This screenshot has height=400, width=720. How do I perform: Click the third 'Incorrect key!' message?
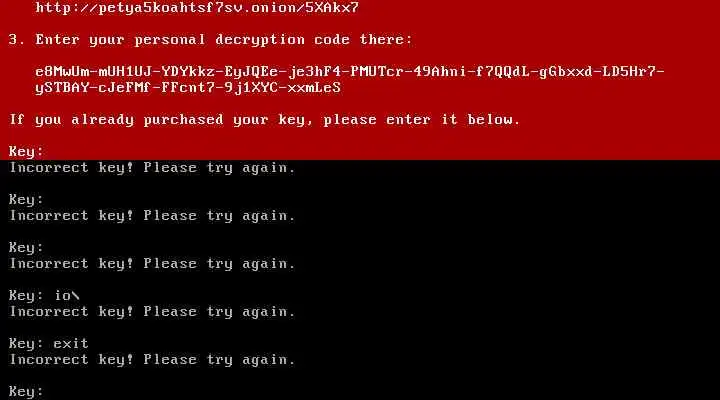point(152,264)
